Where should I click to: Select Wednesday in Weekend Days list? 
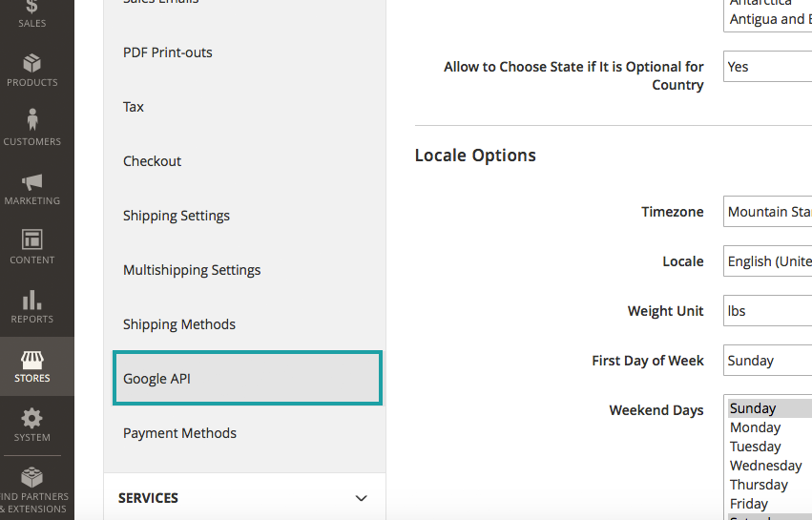click(x=765, y=466)
